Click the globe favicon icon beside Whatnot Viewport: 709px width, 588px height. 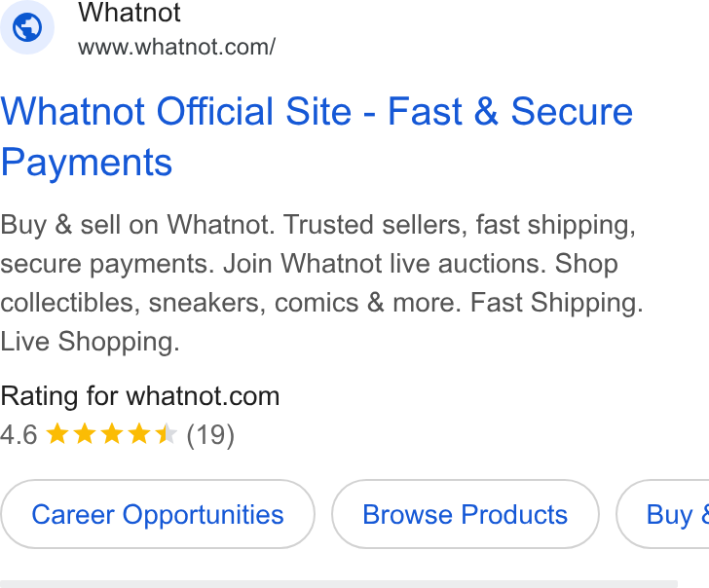tap(27, 27)
